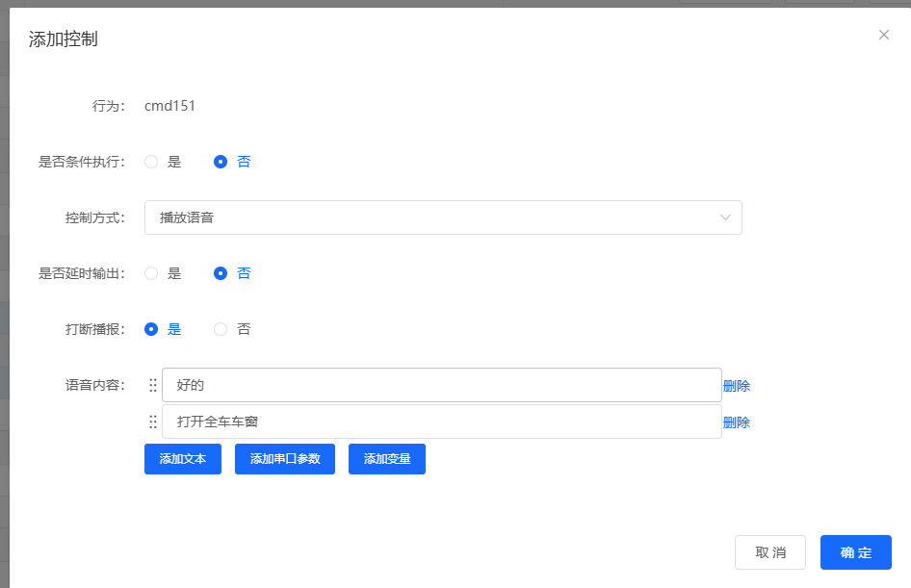Expand the 控制方式 dropdown arrow
The image size is (911, 588).
click(x=725, y=217)
